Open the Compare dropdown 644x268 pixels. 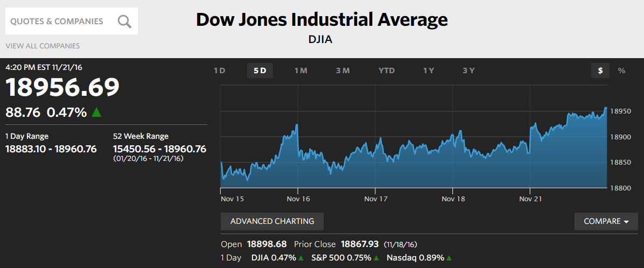(606, 222)
